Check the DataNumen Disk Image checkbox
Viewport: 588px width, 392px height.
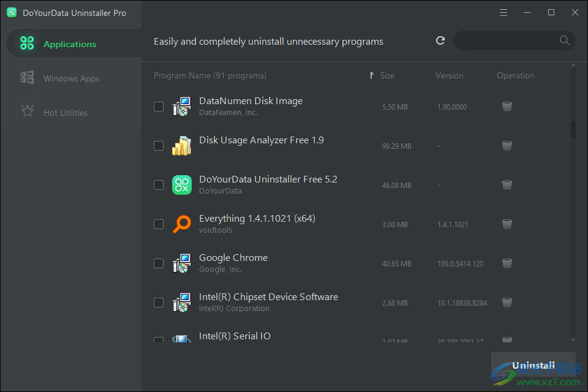pyautogui.click(x=159, y=106)
